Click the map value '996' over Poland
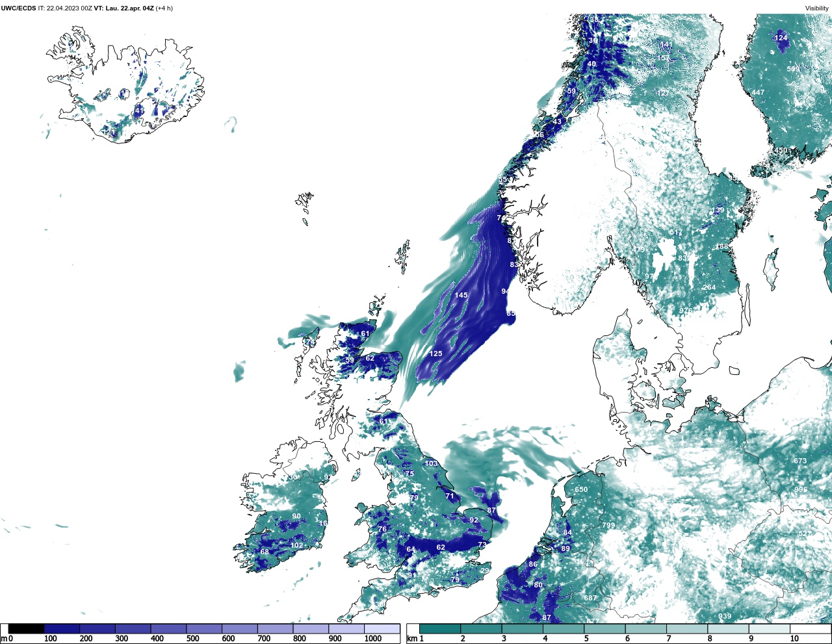Viewport: 832px width, 644px height. tap(801, 490)
